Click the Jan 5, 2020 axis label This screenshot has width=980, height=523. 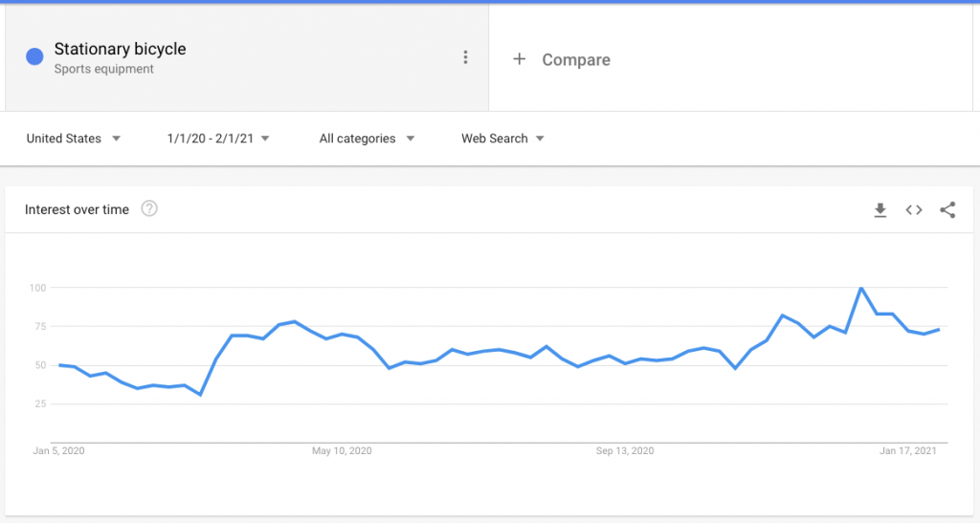pos(59,450)
